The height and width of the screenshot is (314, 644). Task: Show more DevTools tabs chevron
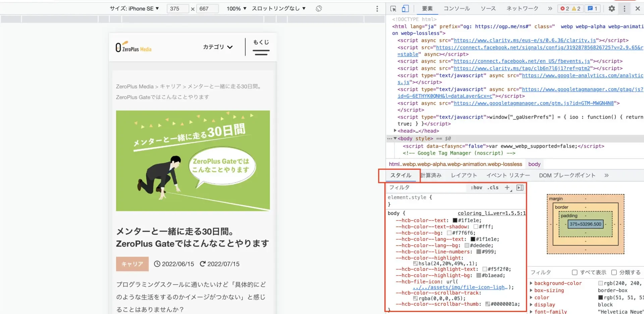550,9
